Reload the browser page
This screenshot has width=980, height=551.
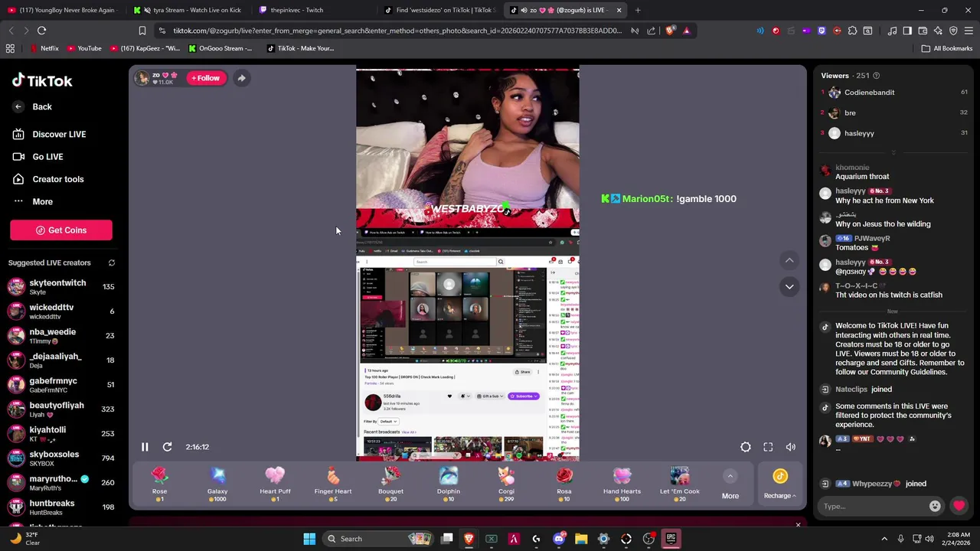pos(41,31)
